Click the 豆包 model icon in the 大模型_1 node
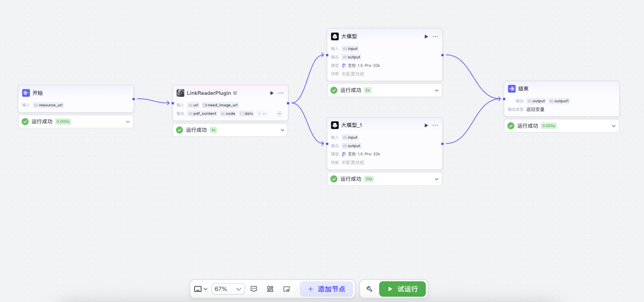Viewport: 644px width, 302px height. click(x=344, y=154)
